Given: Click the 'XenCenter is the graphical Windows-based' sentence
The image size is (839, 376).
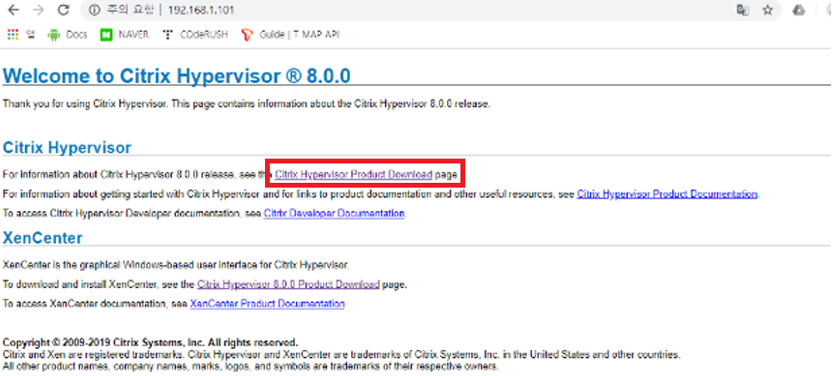Looking at the screenshot, I should [176, 265].
